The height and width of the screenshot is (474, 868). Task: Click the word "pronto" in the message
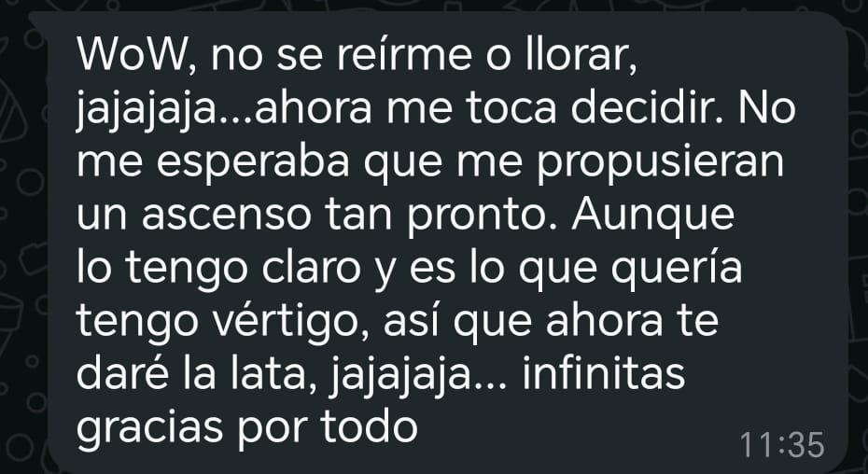483,217
